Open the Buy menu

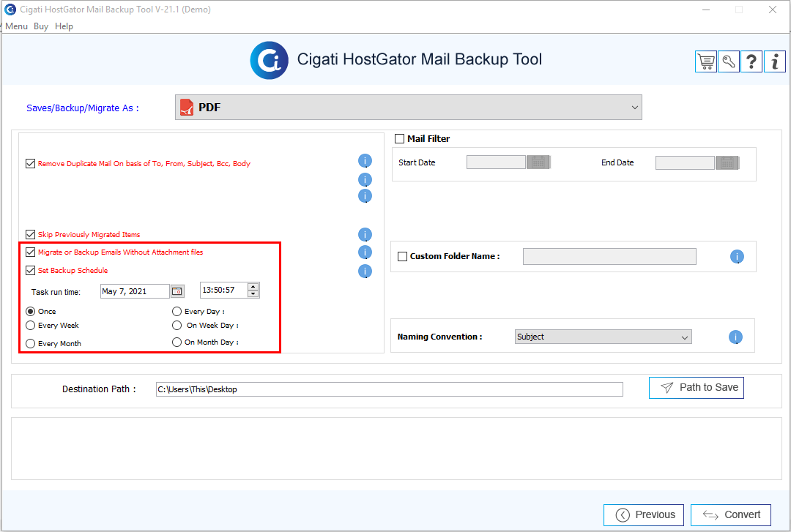coord(41,26)
